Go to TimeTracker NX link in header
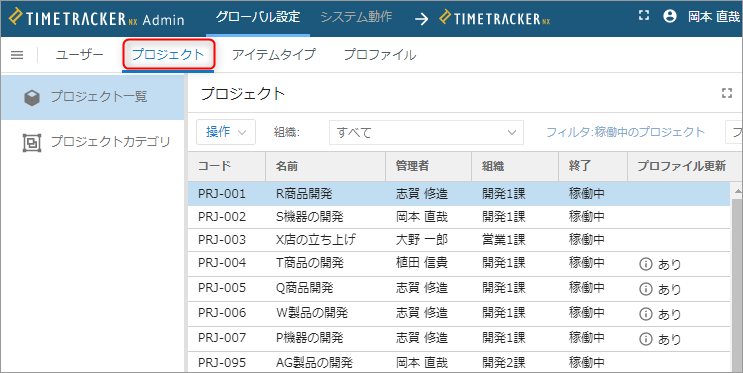 494,18
